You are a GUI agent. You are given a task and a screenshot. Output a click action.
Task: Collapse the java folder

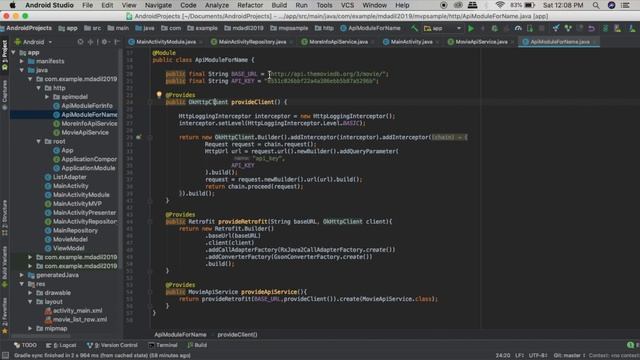point(22,70)
